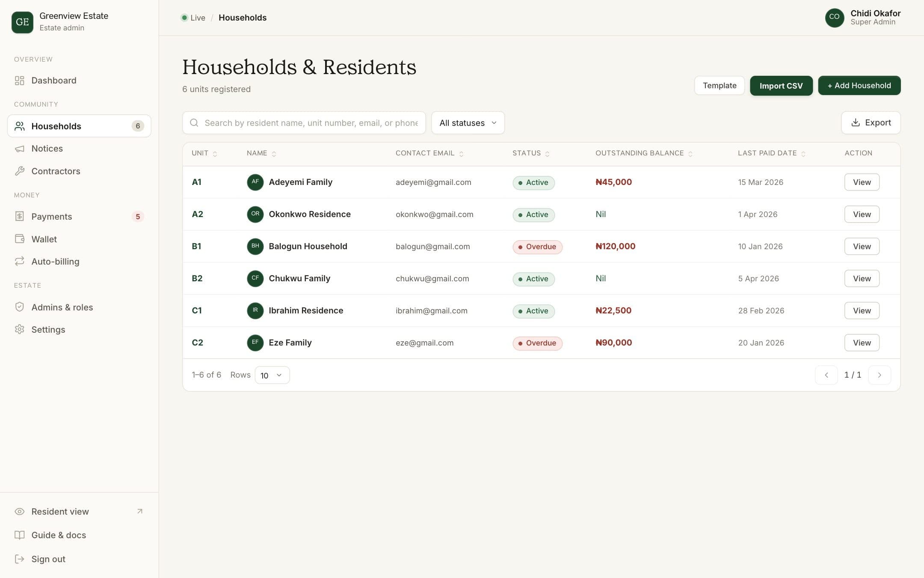This screenshot has width=924, height=578.
Task: Open Admins & roles in the sidebar
Action: coord(79,307)
